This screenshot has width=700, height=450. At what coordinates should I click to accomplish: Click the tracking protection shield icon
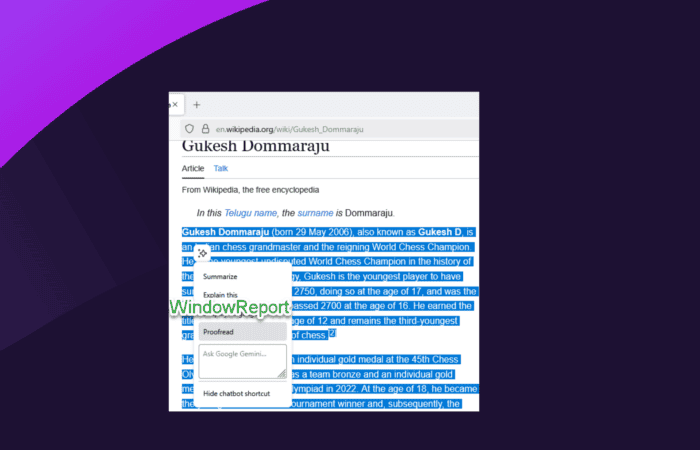click(189, 129)
